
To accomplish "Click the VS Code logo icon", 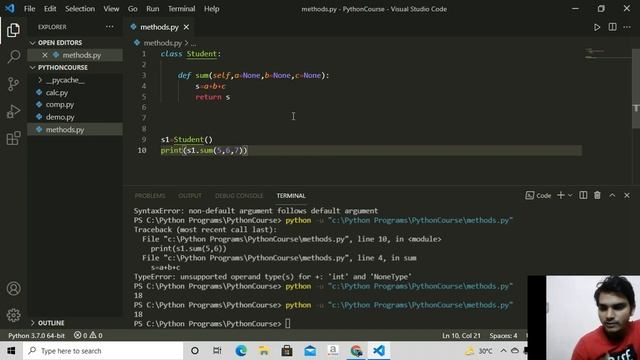I will point(10,9).
